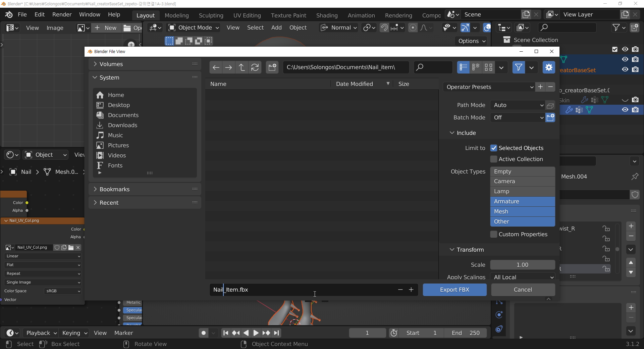The height and width of the screenshot is (349, 644).
Task: Remove the operator preset
Action: point(550,87)
